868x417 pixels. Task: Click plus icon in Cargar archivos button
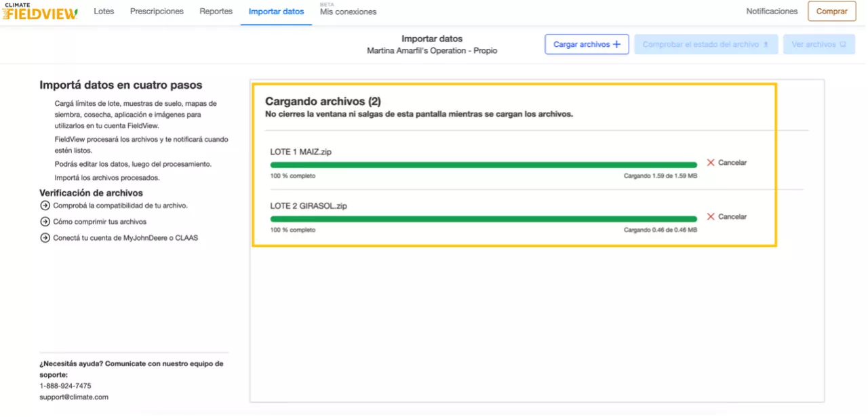(x=616, y=45)
